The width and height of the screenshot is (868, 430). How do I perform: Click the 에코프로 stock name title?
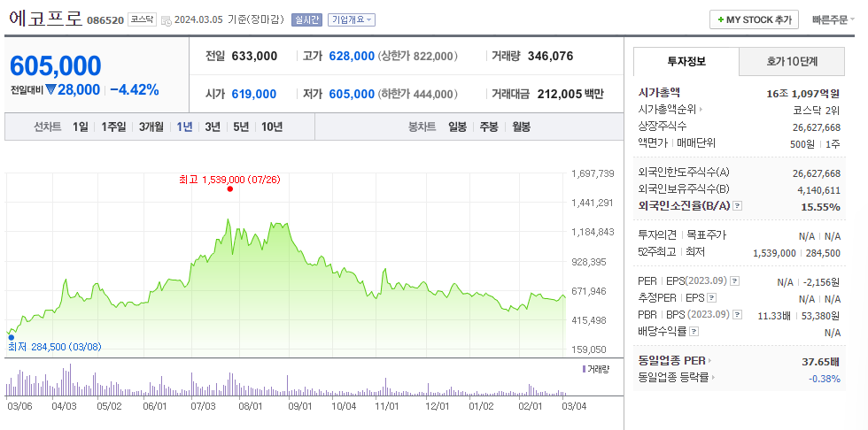(x=46, y=19)
